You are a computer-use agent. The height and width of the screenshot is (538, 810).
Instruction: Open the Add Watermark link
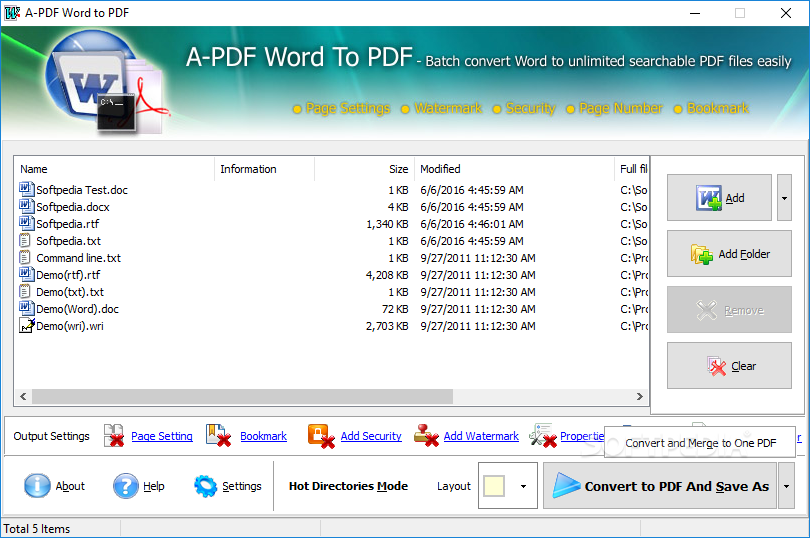pos(481,436)
